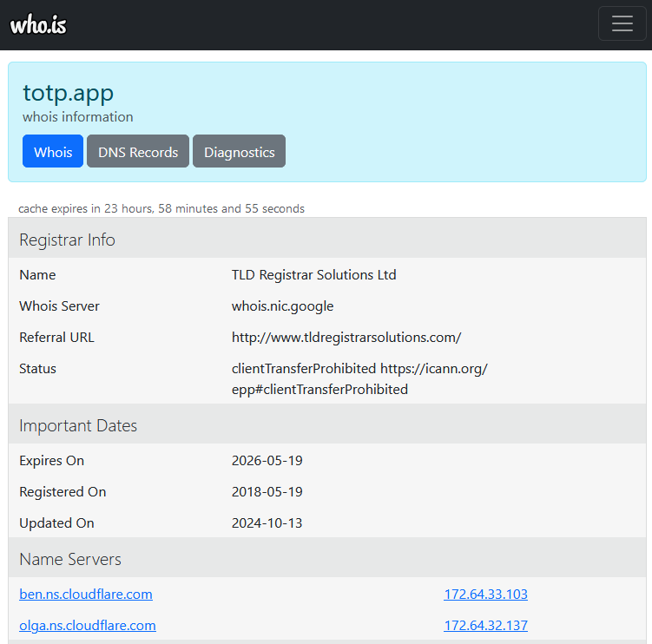Open ben.ns.cloudflare.com name server link
Image resolution: width=652 pixels, height=644 pixels.
[86, 595]
